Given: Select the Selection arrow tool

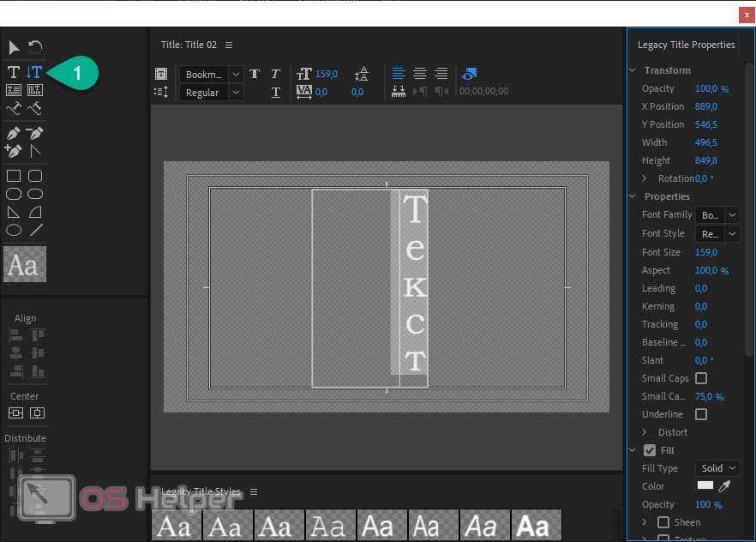Looking at the screenshot, I should pyautogui.click(x=14, y=47).
